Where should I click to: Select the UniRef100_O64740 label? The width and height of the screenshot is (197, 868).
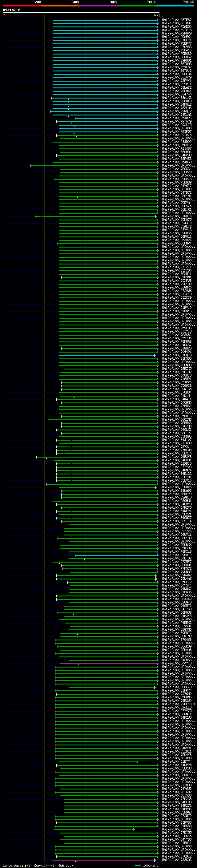click(177, 94)
